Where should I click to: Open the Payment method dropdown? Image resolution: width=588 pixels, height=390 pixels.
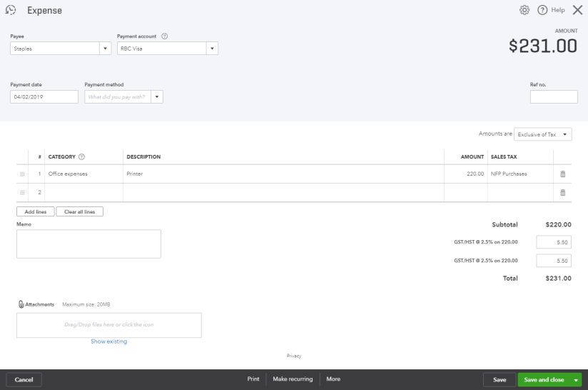[x=157, y=96]
